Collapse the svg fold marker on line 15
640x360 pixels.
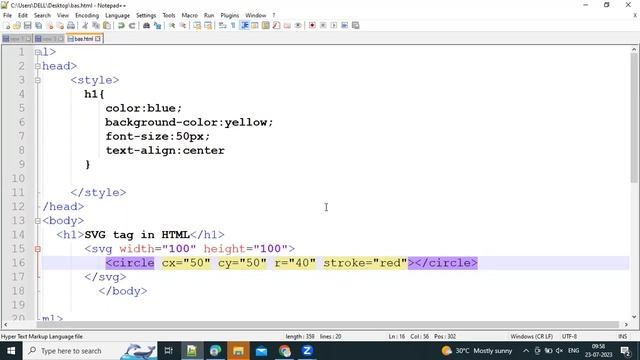pyautogui.click(x=38, y=249)
